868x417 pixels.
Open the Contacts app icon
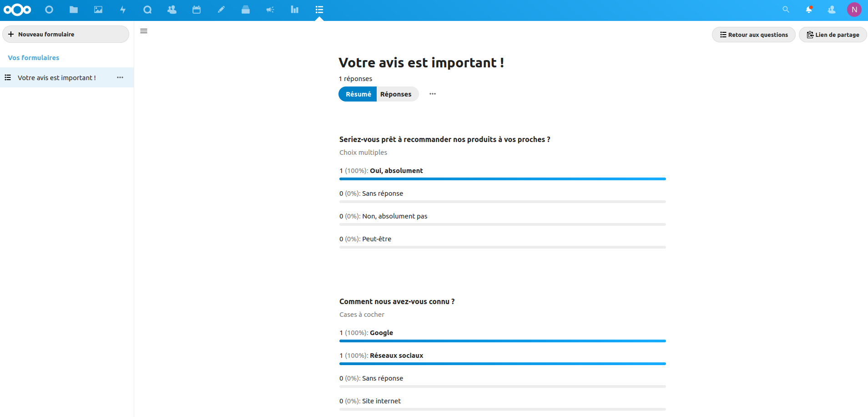click(x=172, y=10)
